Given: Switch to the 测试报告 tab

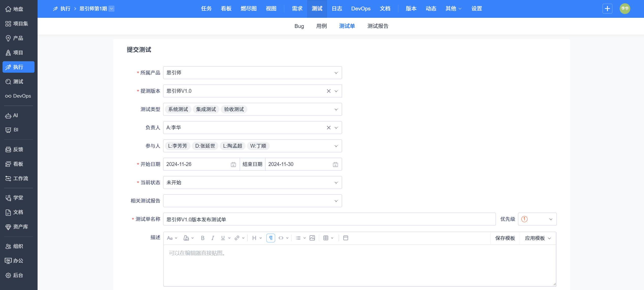Looking at the screenshot, I should (x=378, y=26).
